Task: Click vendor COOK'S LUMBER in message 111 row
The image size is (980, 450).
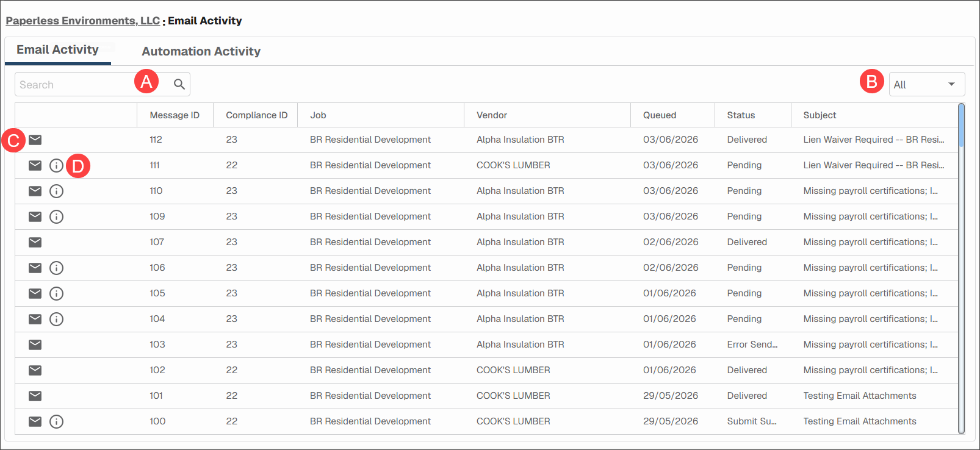Action: [x=513, y=165]
